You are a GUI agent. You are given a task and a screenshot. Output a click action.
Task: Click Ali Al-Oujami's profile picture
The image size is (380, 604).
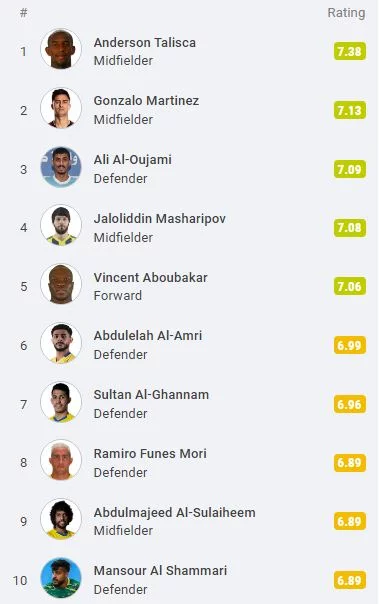pyautogui.click(x=61, y=167)
